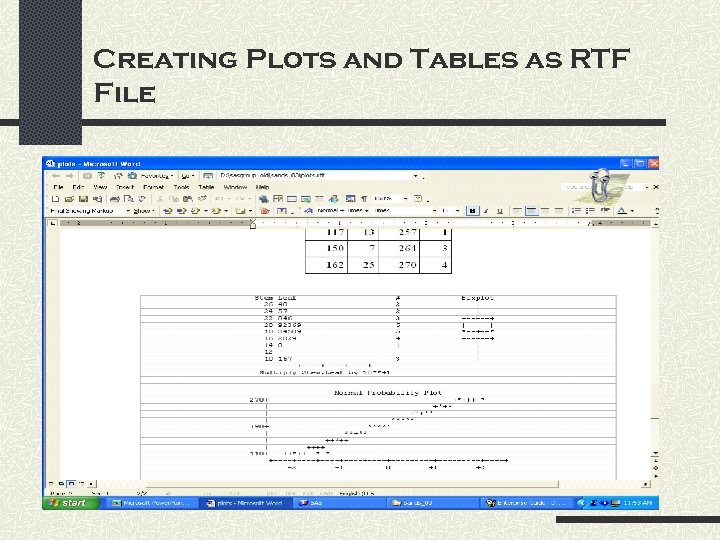Click the Open file folder icon
Image resolution: width=720 pixels, height=540 pixels.
[x=69, y=199]
